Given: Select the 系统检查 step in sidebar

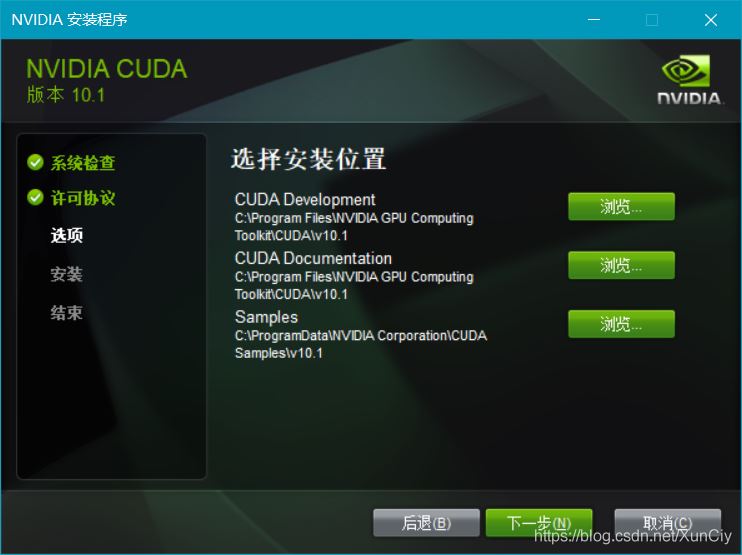Looking at the screenshot, I should 83,162.
